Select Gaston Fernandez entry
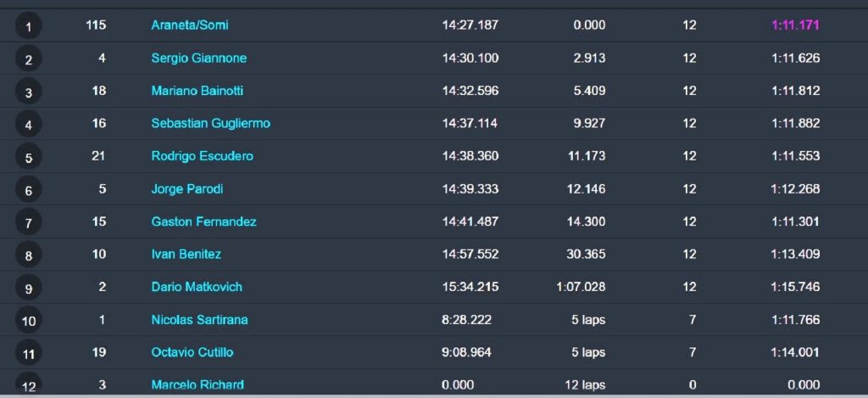This screenshot has height=398, width=868. click(203, 221)
